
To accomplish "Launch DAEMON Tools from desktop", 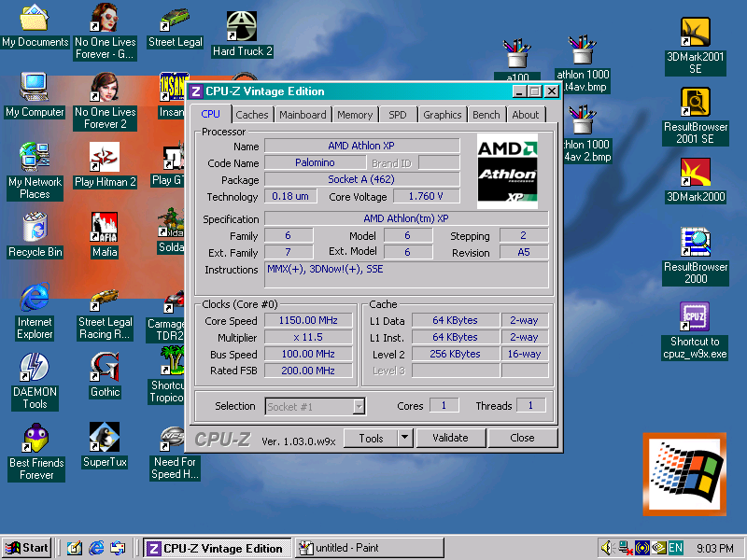I will tap(35, 368).
